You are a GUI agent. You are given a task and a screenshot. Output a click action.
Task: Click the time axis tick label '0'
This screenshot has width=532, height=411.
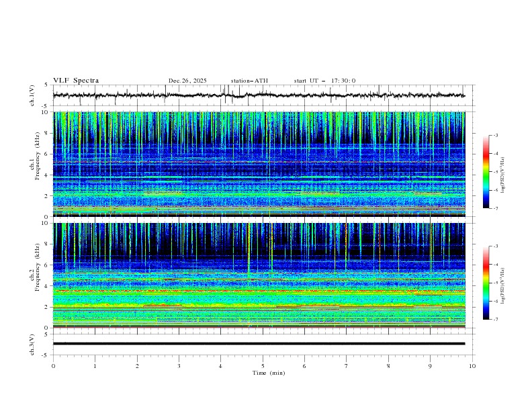pyautogui.click(x=53, y=366)
